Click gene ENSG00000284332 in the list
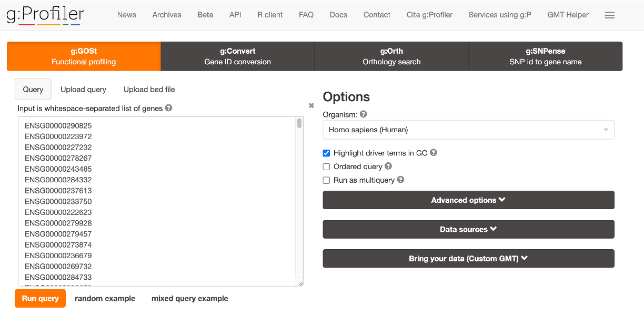Image resolution: width=644 pixels, height=314 pixels. (58, 180)
